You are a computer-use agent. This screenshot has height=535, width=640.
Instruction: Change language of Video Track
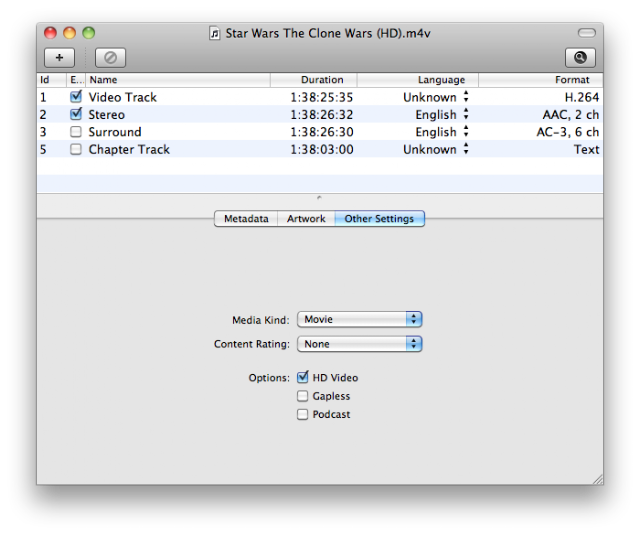pyautogui.click(x=466, y=97)
